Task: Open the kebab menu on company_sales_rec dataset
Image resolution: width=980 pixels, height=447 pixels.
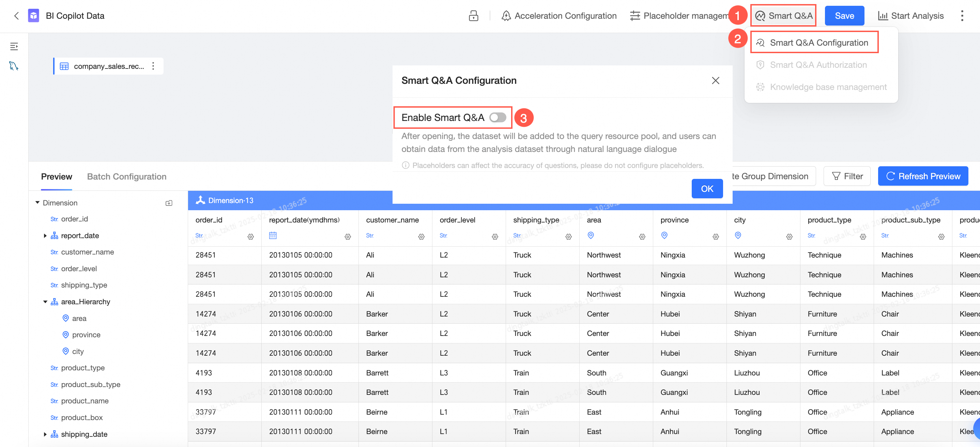Action: click(x=153, y=65)
